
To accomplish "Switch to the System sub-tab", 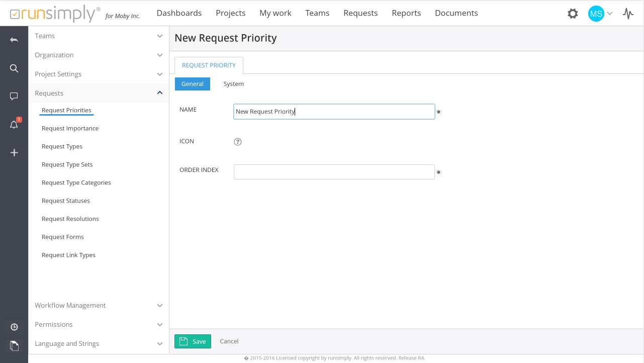I will [x=233, y=84].
